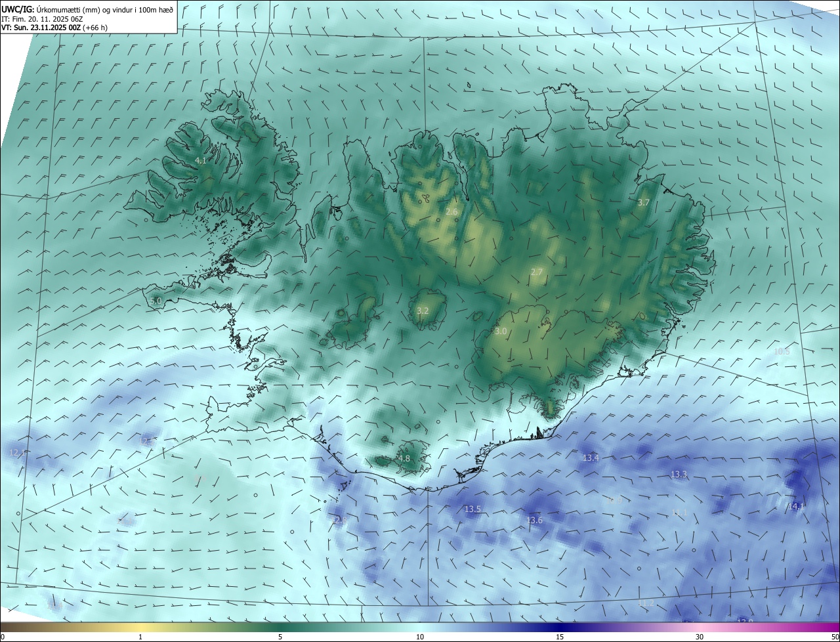Click the 4.1 value over the Westfjords
840x642 pixels.
pyautogui.click(x=201, y=160)
